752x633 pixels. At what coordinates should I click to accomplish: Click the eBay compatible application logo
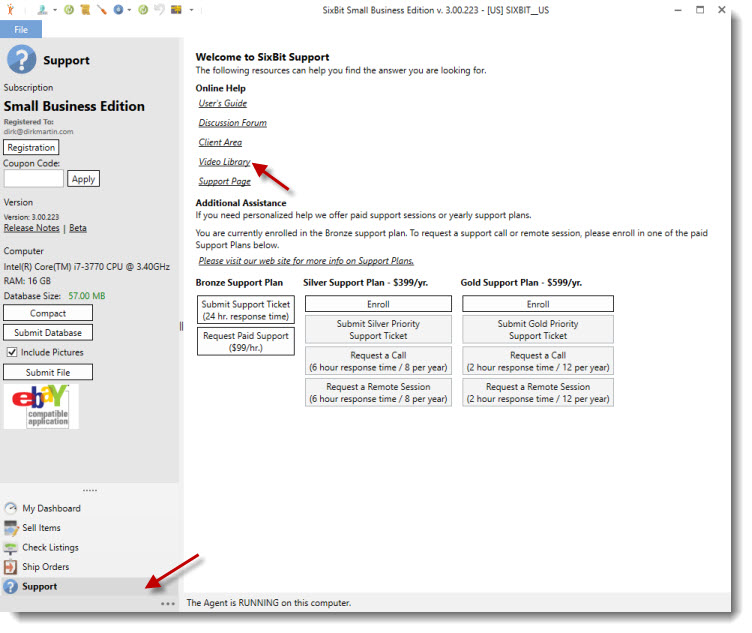click(x=41, y=407)
